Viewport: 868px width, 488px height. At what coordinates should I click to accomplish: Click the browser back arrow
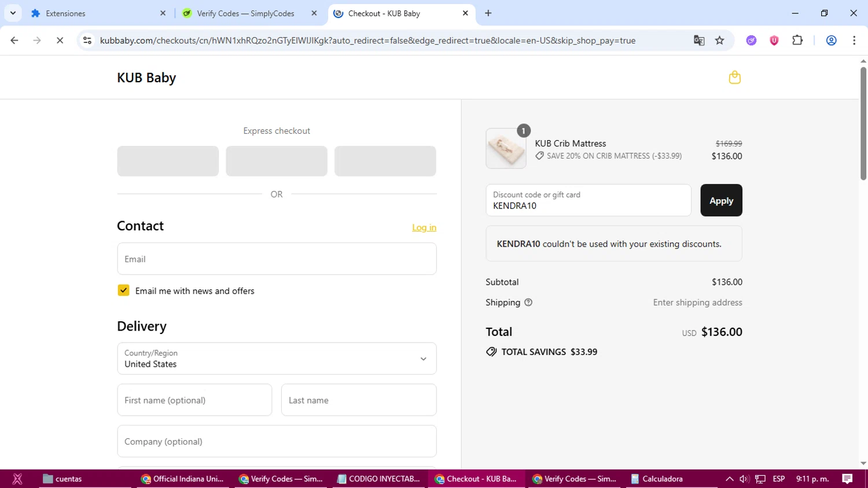pyautogui.click(x=14, y=41)
